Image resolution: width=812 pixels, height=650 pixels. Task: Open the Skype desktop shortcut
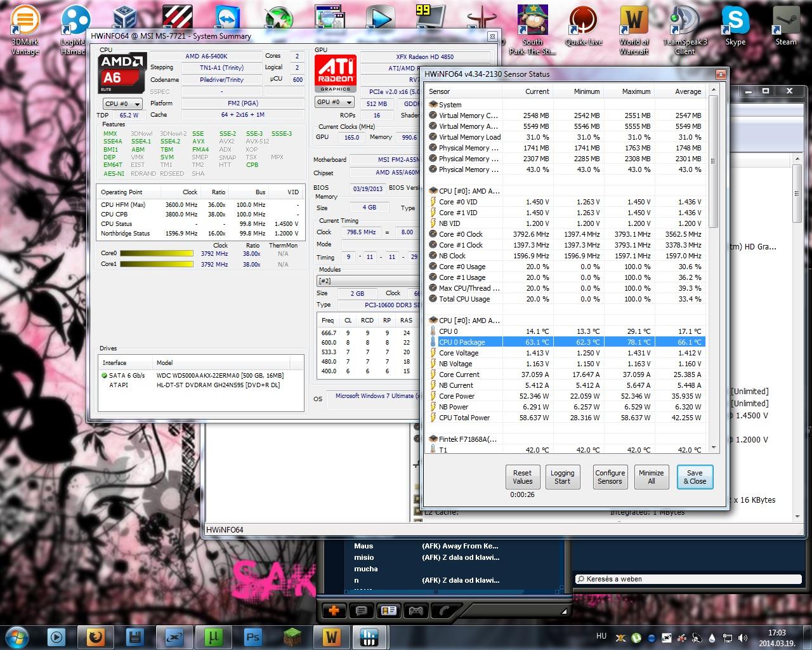click(x=736, y=25)
